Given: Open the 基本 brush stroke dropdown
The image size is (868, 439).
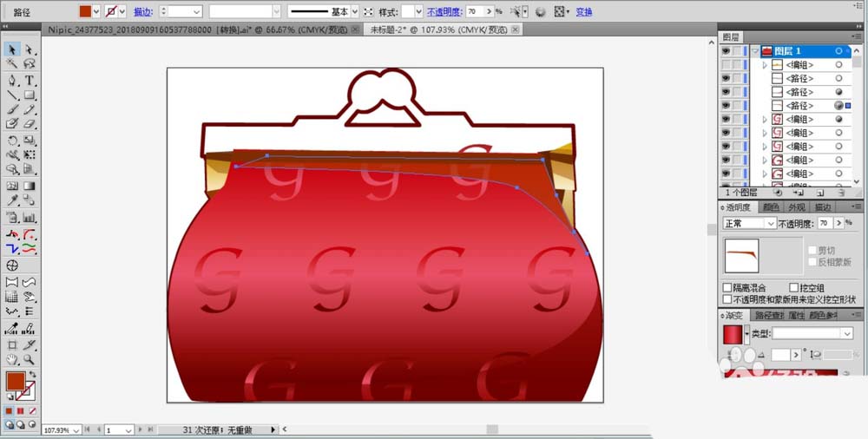Looking at the screenshot, I should (355, 11).
